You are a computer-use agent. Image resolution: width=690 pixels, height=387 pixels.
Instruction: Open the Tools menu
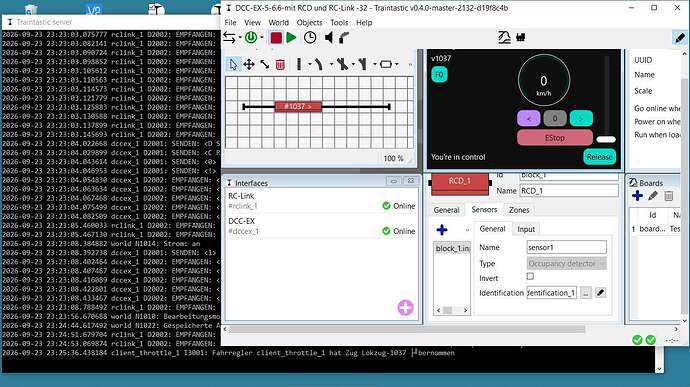click(339, 22)
